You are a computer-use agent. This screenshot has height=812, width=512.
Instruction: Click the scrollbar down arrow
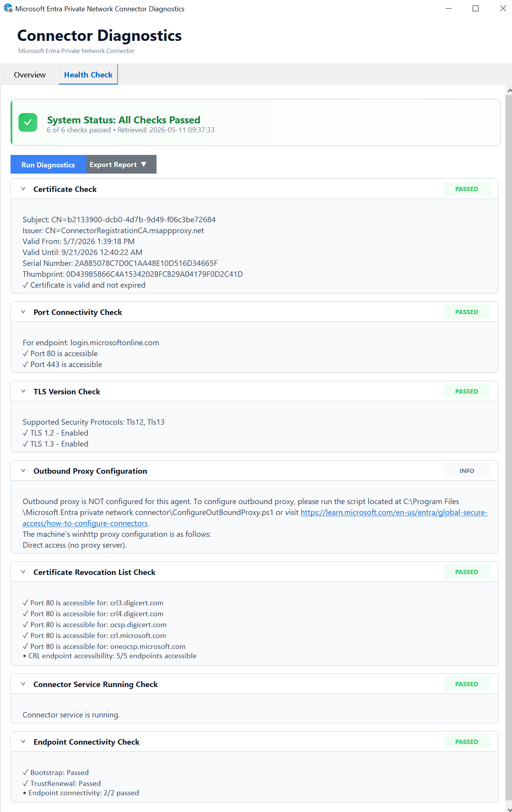[x=509, y=809]
